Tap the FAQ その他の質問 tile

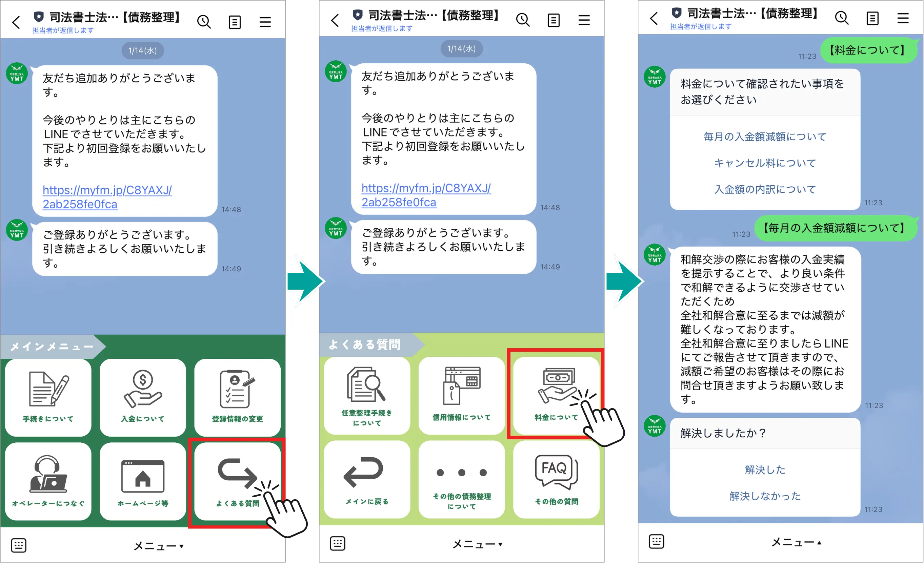pos(557,480)
